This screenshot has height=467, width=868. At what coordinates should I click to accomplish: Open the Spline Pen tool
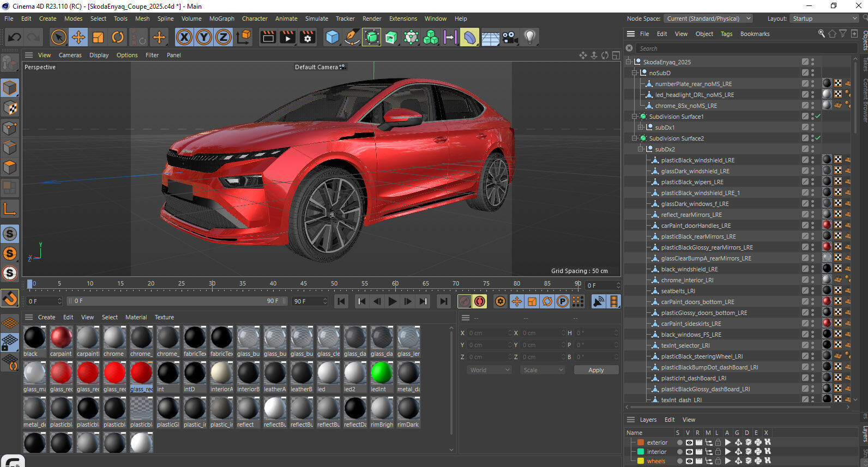tap(352, 37)
